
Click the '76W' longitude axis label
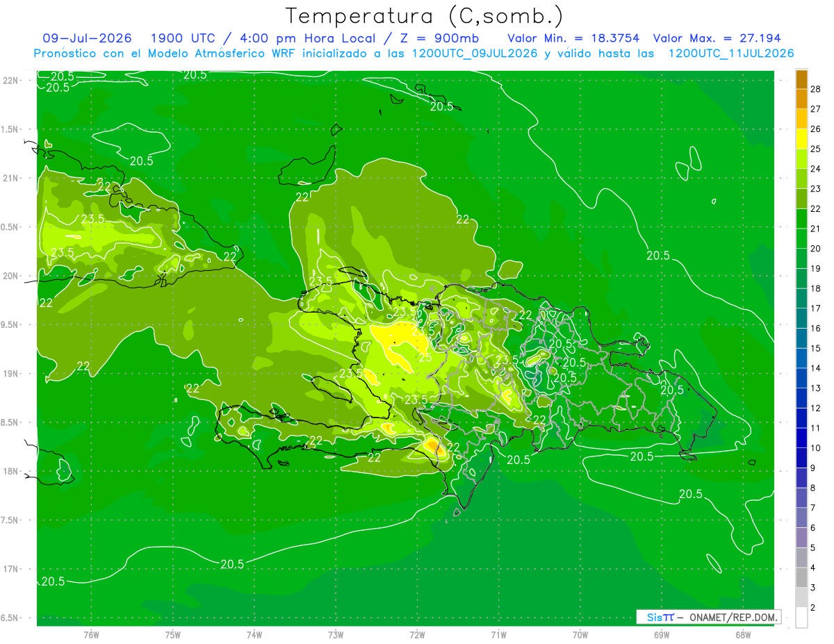tap(91, 634)
